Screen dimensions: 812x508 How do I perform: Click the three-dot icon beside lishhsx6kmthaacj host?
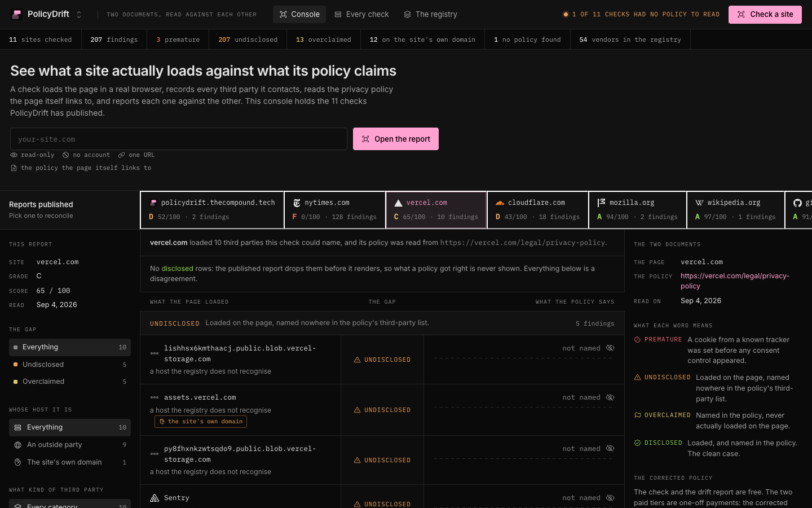click(155, 353)
